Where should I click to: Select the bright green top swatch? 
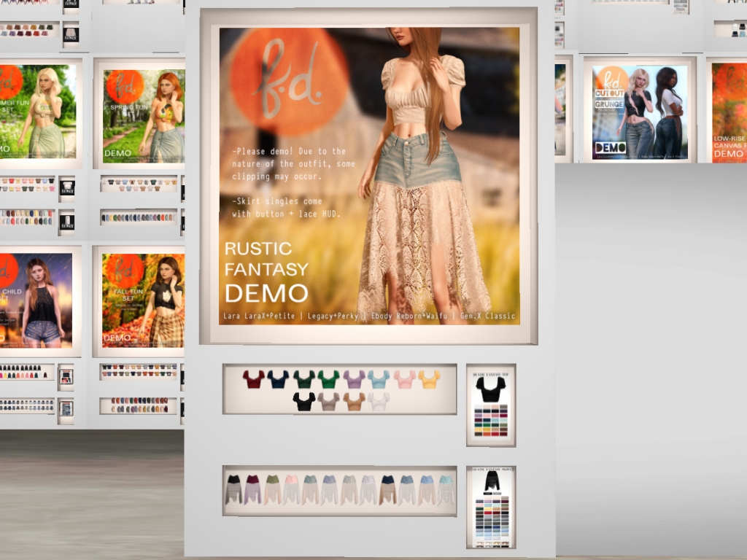328,379
